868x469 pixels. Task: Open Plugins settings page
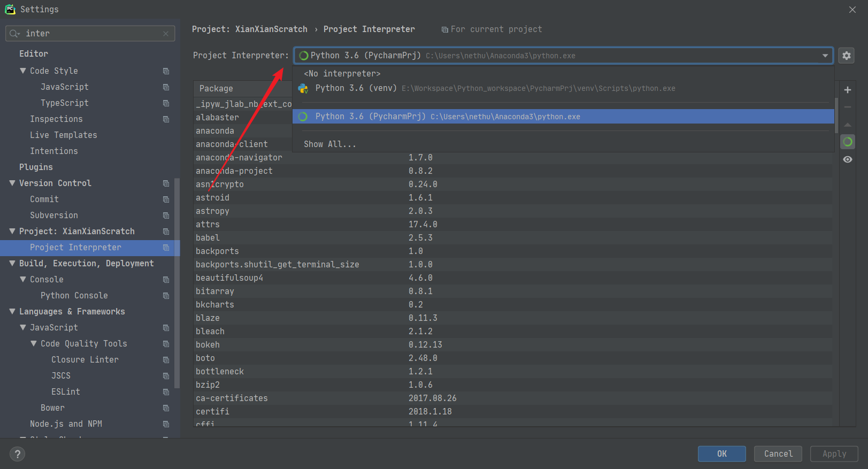point(36,167)
